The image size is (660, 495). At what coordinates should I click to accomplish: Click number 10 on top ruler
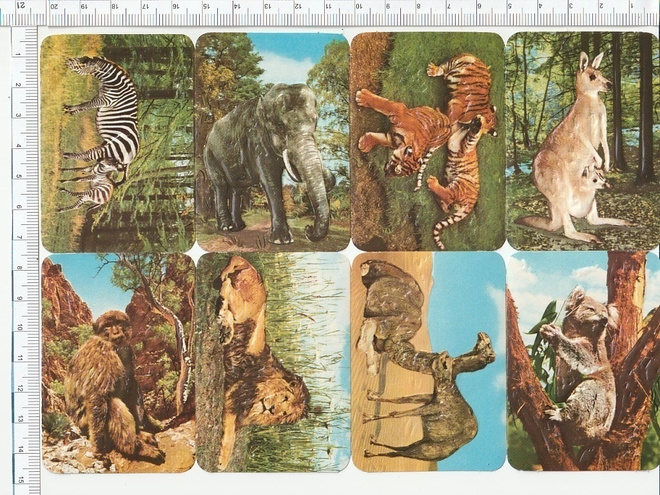358,6
